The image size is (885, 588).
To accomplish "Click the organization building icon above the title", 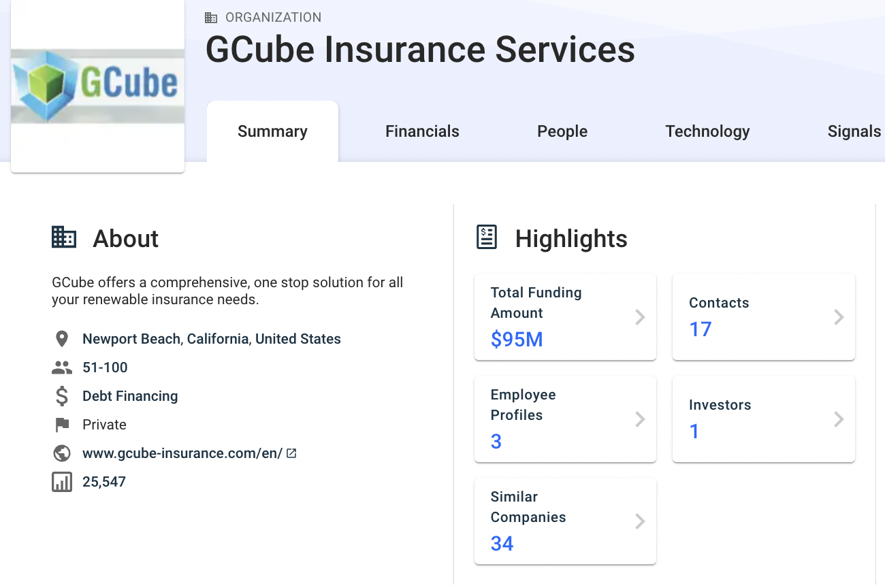I will (x=211, y=18).
